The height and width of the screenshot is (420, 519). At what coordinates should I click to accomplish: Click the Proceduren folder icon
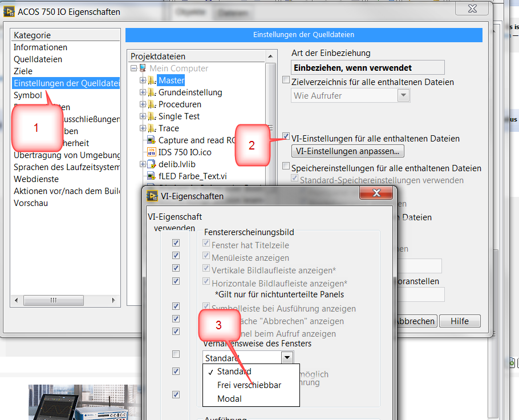click(152, 104)
